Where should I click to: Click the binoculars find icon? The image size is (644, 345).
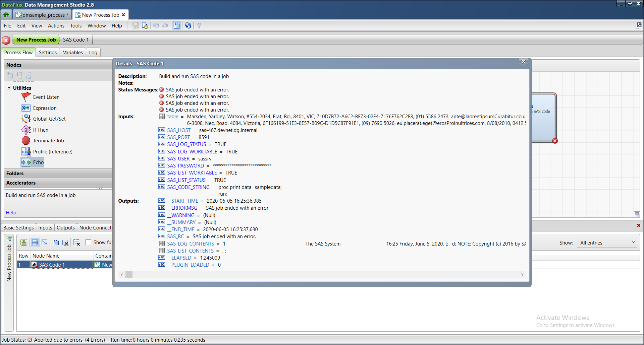point(65,243)
